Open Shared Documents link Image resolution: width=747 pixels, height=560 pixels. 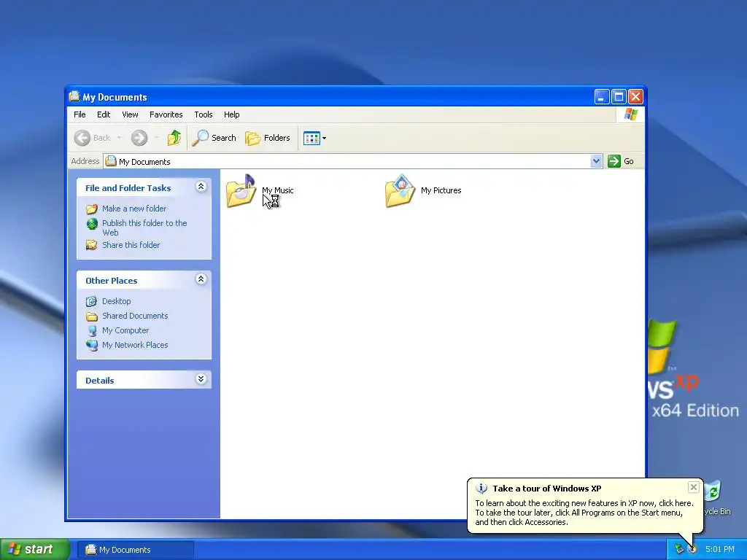pos(135,316)
